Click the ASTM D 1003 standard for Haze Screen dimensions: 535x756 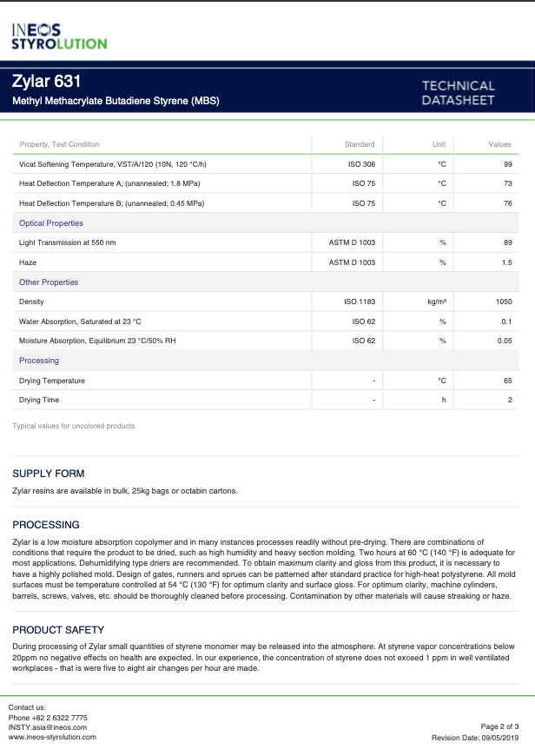tap(352, 262)
